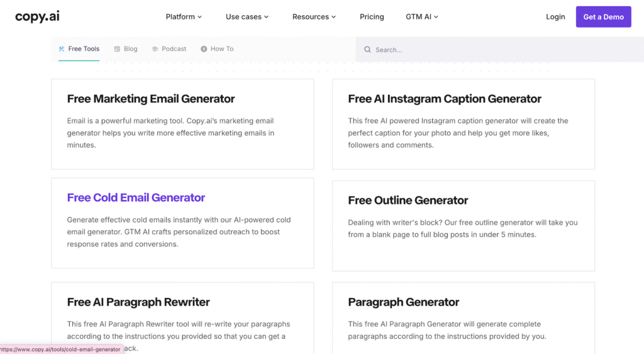Viewport: 644px width, 354px height.
Task: Focus the Search input field
Action: click(491, 50)
